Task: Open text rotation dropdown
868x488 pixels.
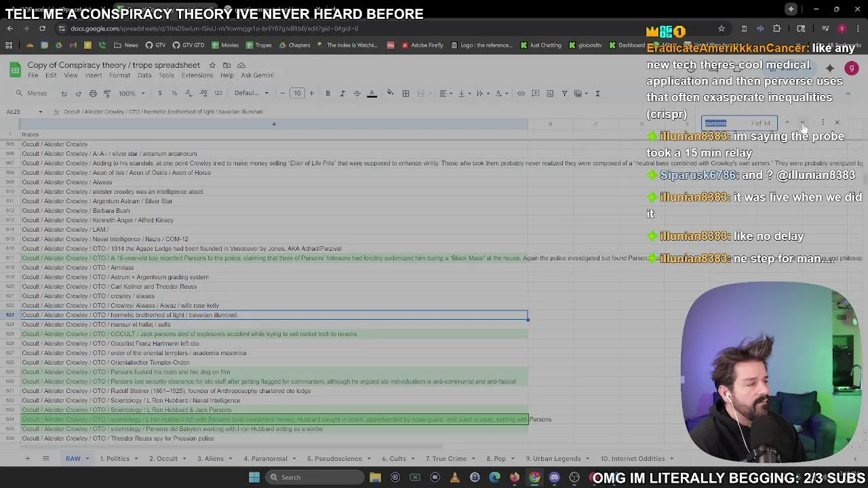Action: (x=500, y=94)
